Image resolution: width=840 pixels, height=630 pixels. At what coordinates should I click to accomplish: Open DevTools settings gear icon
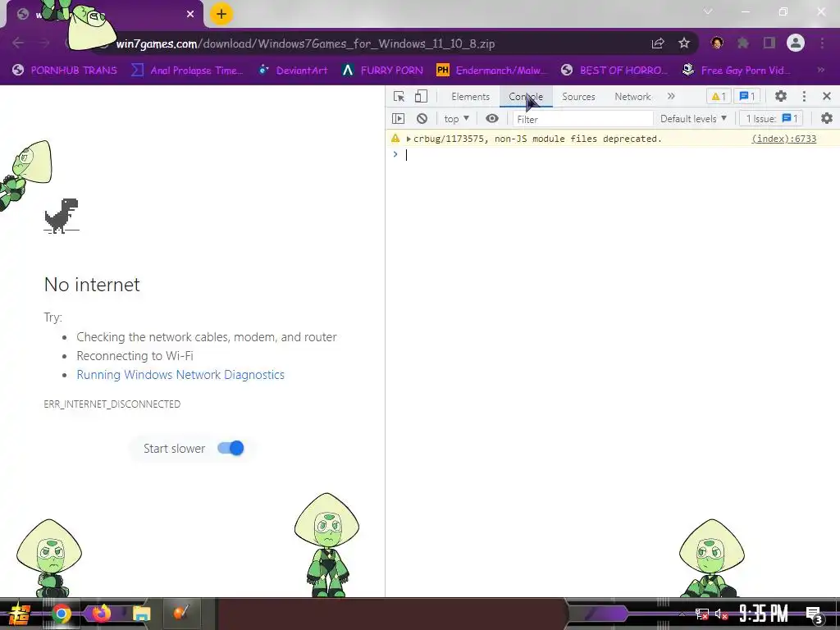[781, 97]
